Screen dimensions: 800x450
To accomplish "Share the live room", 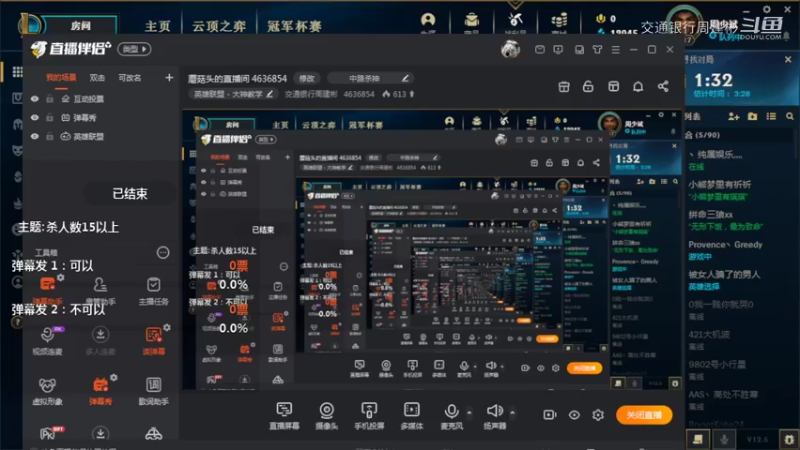I will pyautogui.click(x=663, y=86).
